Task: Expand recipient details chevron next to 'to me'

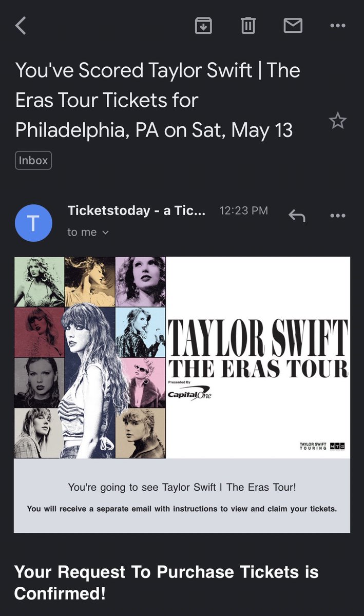Action: [106, 233]
